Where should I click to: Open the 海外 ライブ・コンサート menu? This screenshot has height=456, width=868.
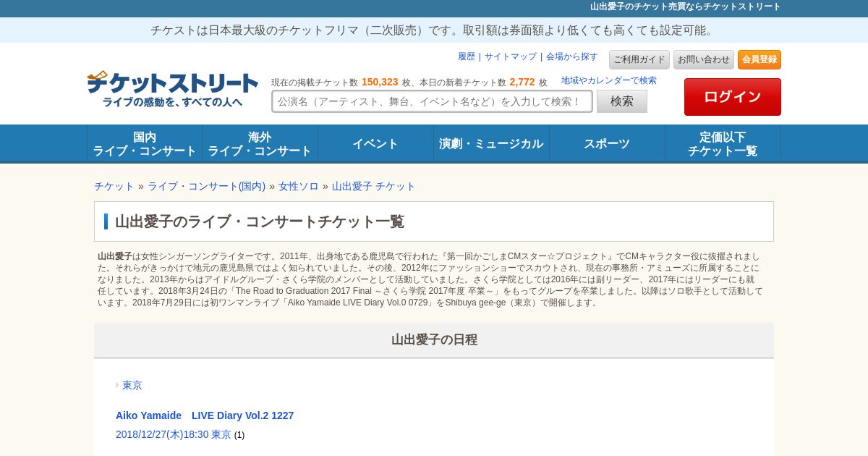(260, 143)
